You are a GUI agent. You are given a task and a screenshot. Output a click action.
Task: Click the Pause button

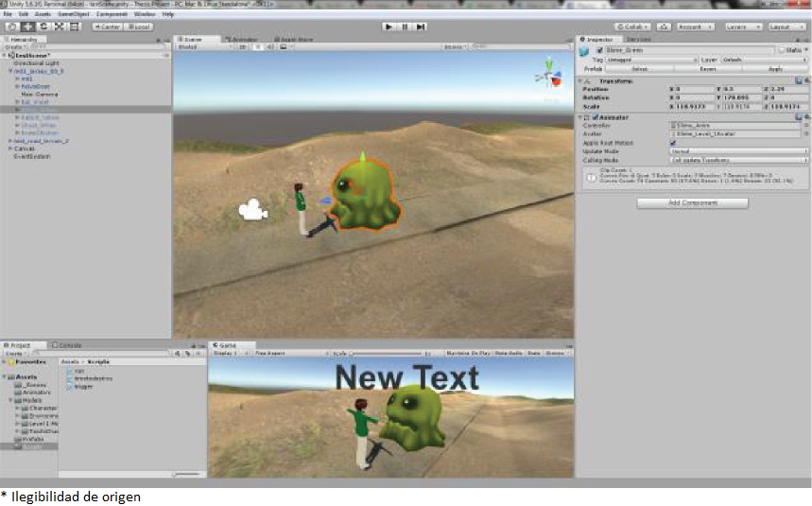click(x=405, y=26)
